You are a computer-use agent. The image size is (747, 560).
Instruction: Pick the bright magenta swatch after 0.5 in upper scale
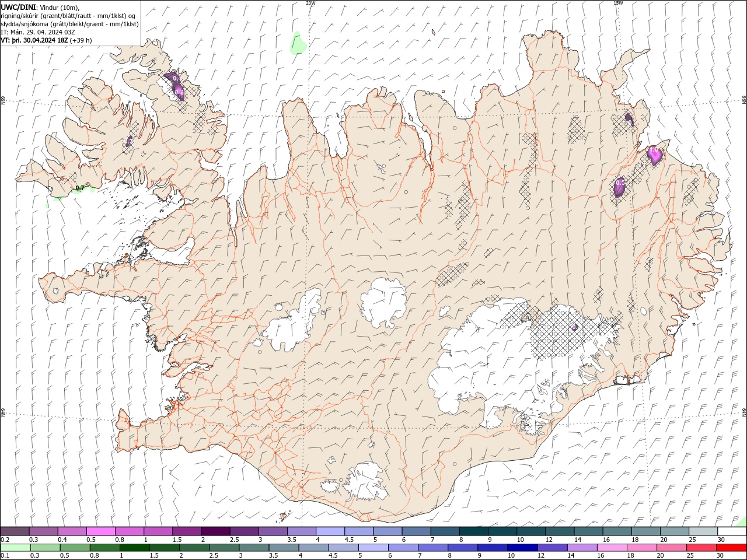click(x=100, y=531)
